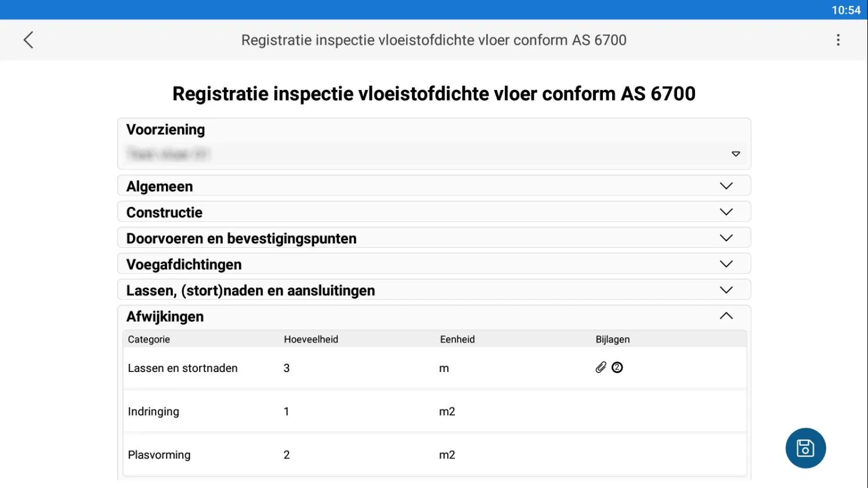Screen dimensions: 868x488
Task: Click the Hoeveelheid column header
Action: (311, 339)
